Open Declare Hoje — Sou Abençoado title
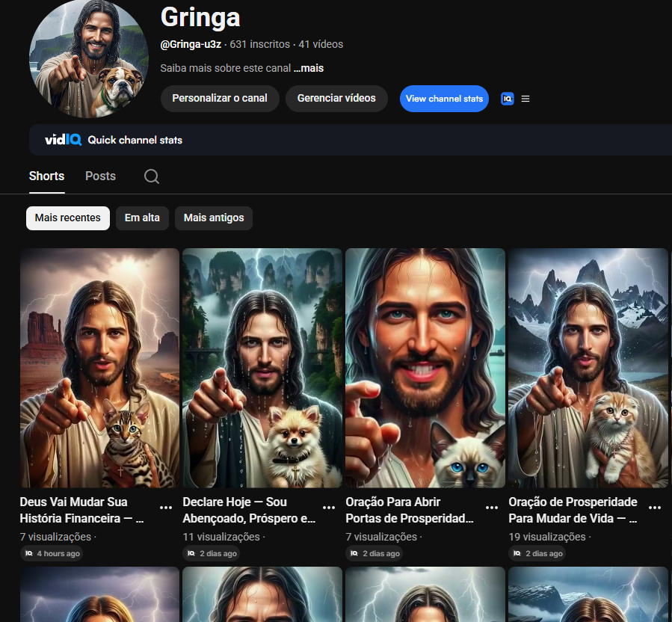The height and width of the screenshot is (622, 672). tap(249, 510)
